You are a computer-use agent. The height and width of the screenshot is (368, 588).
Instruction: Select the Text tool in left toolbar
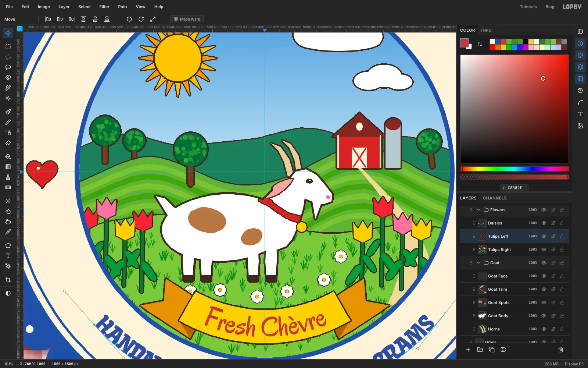(8, 256)
